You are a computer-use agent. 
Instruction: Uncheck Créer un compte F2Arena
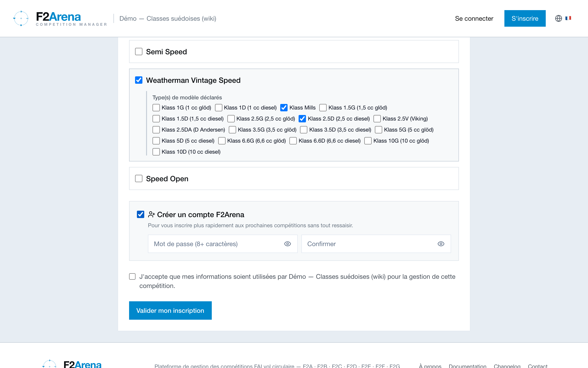140,214
